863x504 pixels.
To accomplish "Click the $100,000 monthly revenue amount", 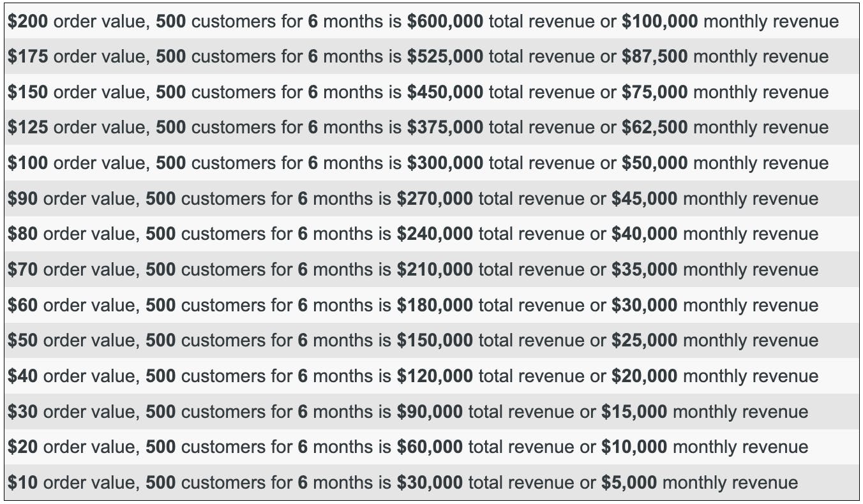I will [x=659, y=22].
